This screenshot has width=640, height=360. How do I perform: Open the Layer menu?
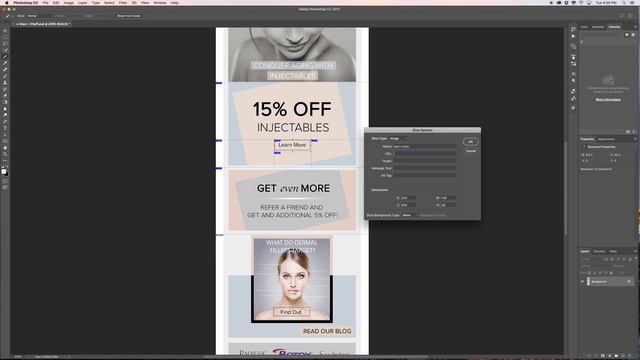82,3
